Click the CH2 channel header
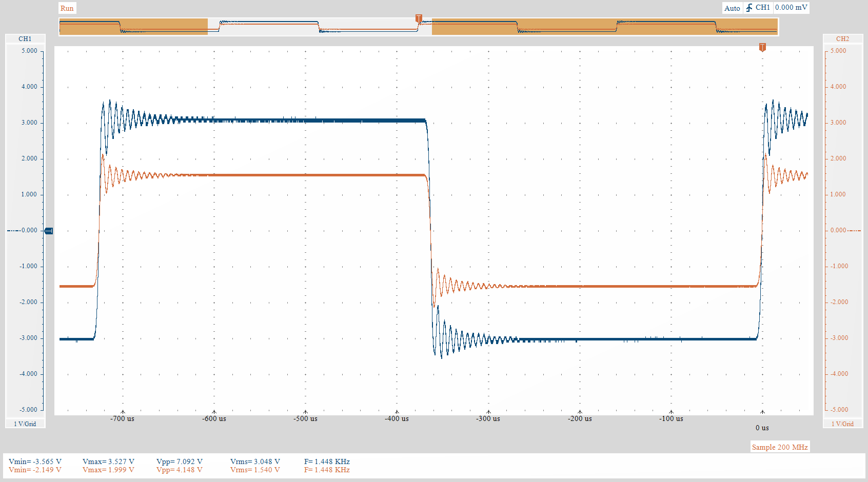868x482 pixels. [842, 39]
